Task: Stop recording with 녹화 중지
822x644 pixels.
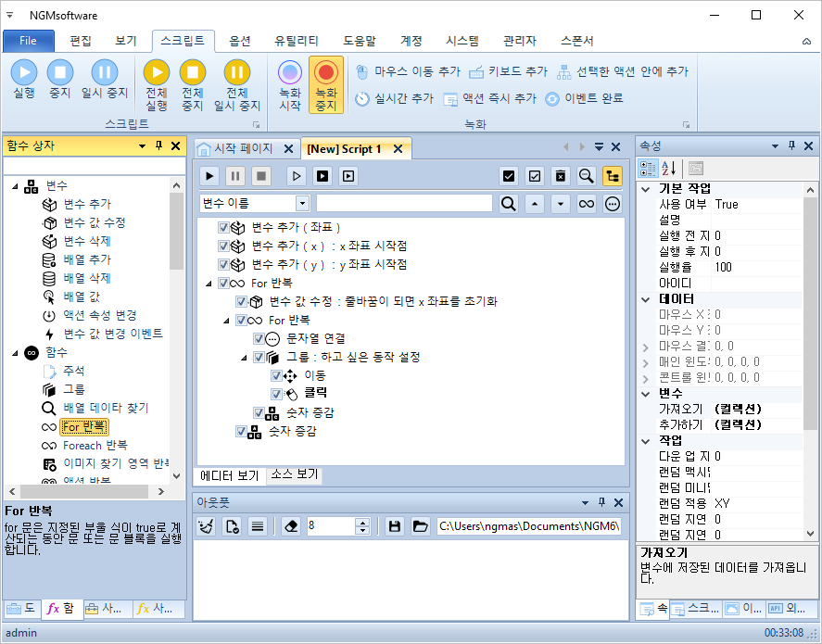Action: click(326, 84)
